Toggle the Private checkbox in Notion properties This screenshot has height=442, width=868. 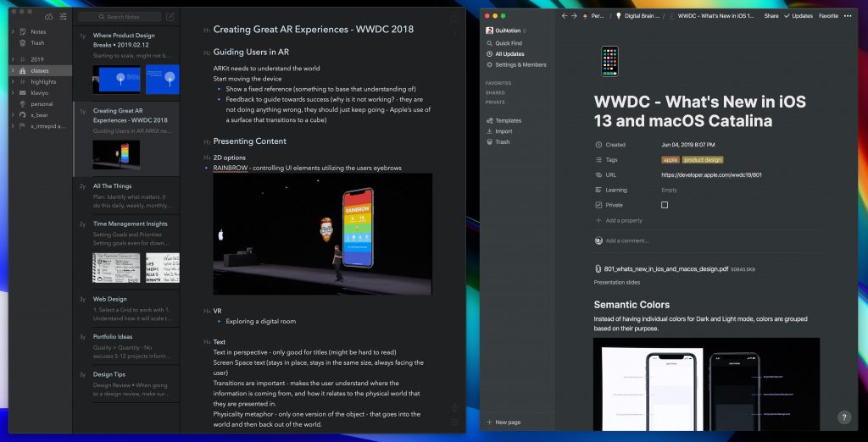(x=665, y=205)
